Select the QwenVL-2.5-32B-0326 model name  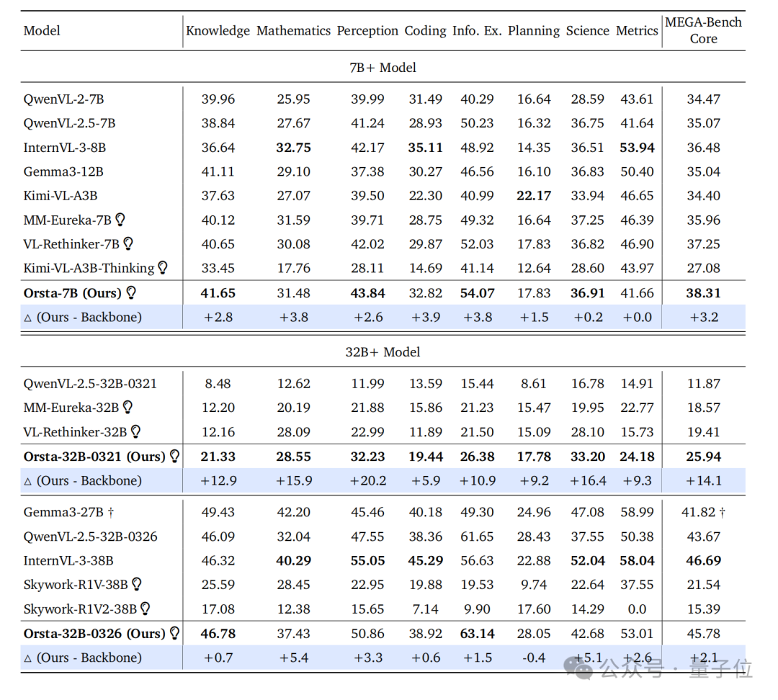(x=90, y=537)
